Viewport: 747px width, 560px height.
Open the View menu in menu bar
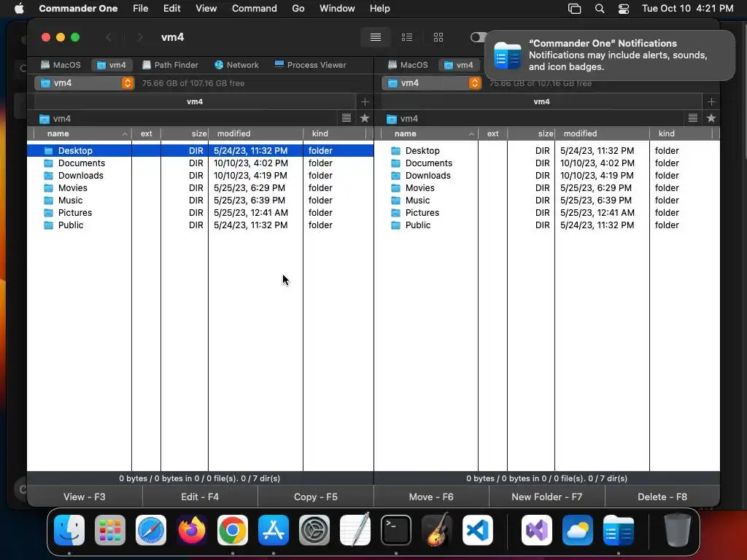coord(206,8)
